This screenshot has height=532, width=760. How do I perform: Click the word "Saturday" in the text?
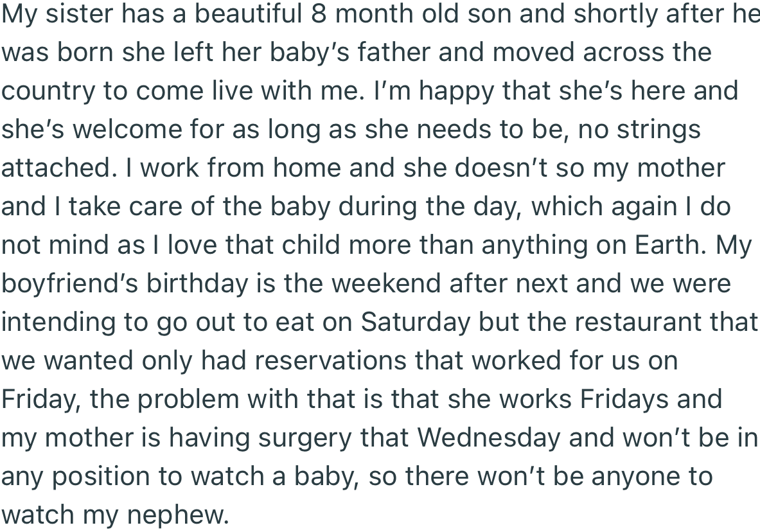pos(415,322)
